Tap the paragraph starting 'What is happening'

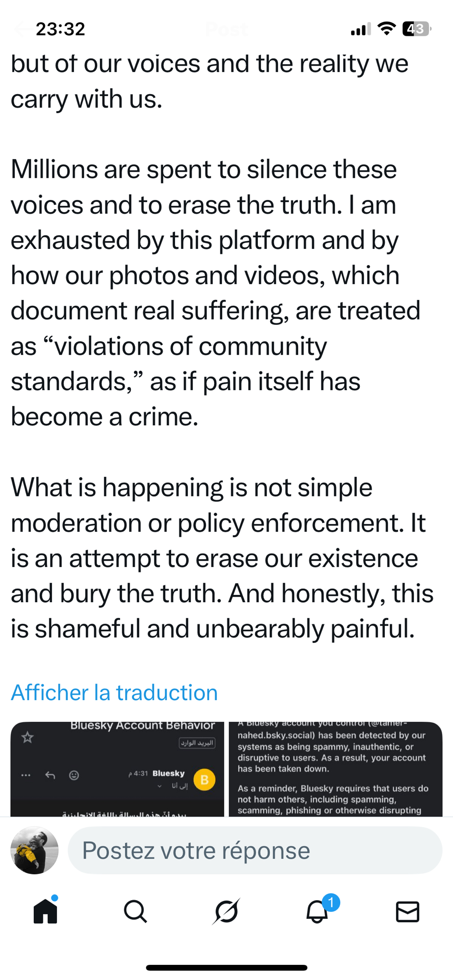click(x=222, y=558)
